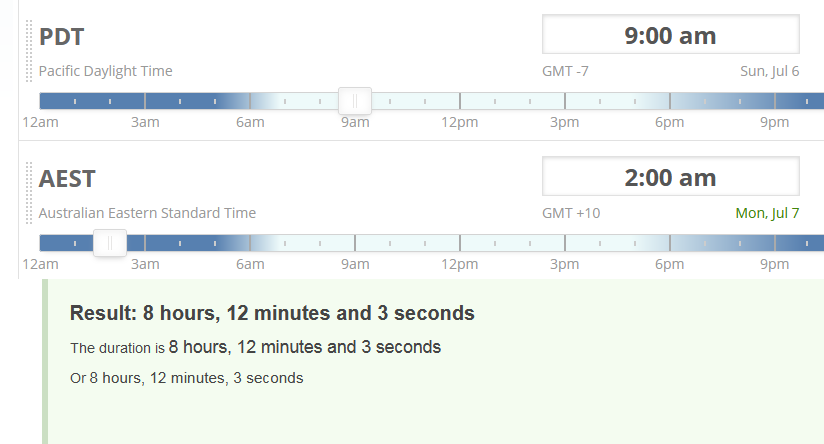This screenshot has width=824, height=444.
Task: Click the PDT time slider handle
Action: coord(355,101)
